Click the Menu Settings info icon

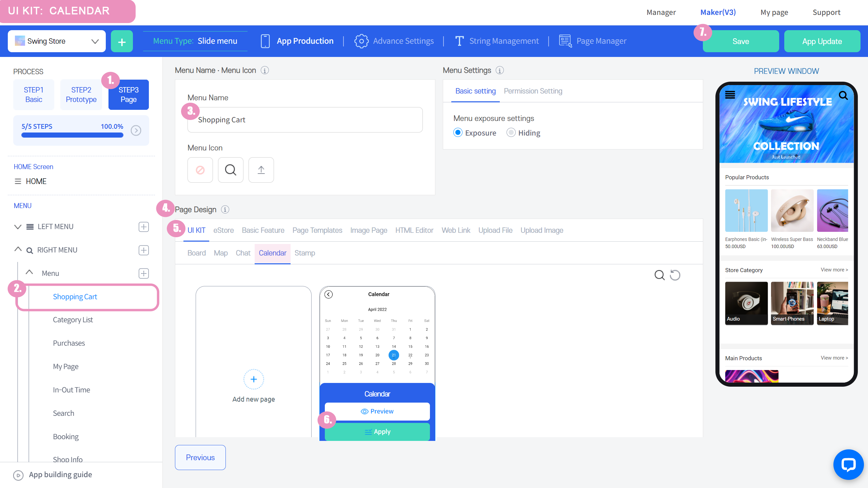[499, 70]
